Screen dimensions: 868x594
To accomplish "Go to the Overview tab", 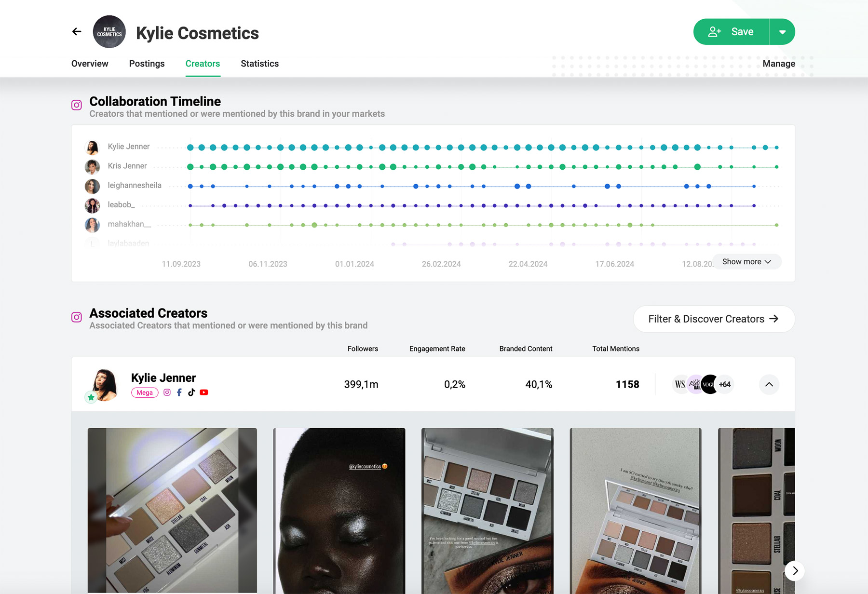I will coord(90,64).
